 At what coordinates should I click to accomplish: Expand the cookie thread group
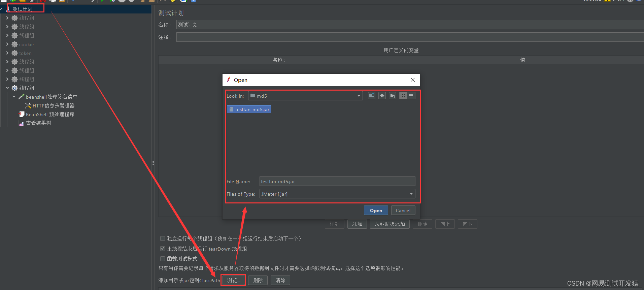pos(7,44)
